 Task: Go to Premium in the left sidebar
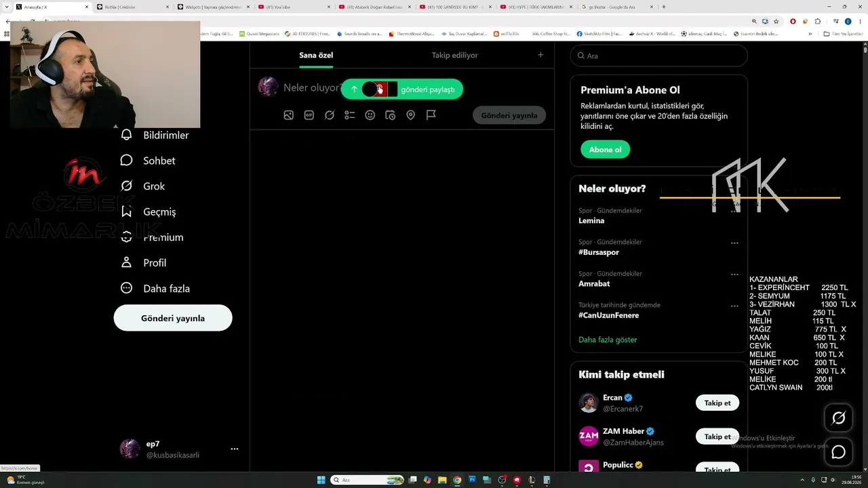(x=152, y=237)
